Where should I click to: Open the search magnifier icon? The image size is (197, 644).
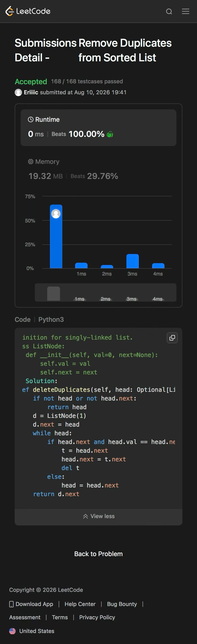pos(169,11)
